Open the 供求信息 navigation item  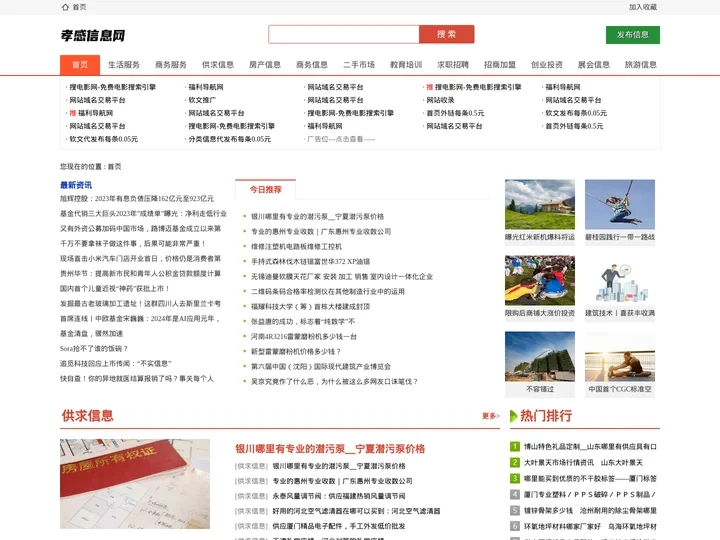(x=218, y=65)
